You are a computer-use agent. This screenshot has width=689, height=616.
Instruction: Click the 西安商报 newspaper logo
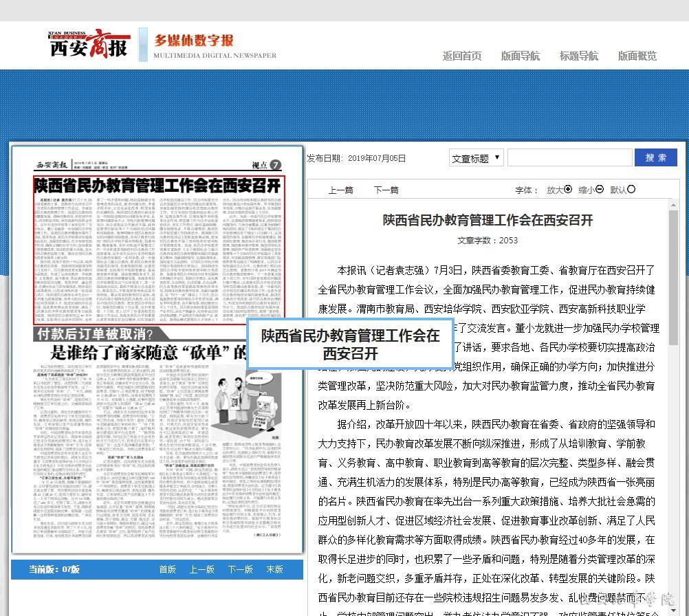pyautogui.click(x=89, y=45)
